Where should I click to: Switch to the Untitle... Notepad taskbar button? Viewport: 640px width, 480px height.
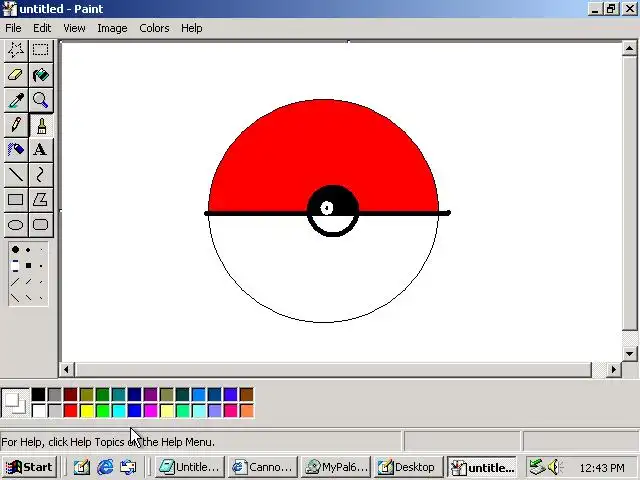coord(190,467)
